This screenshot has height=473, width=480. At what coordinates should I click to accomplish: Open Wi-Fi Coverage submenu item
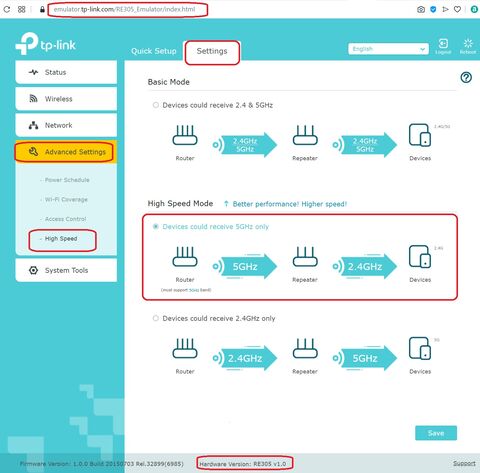coord(66,199)
